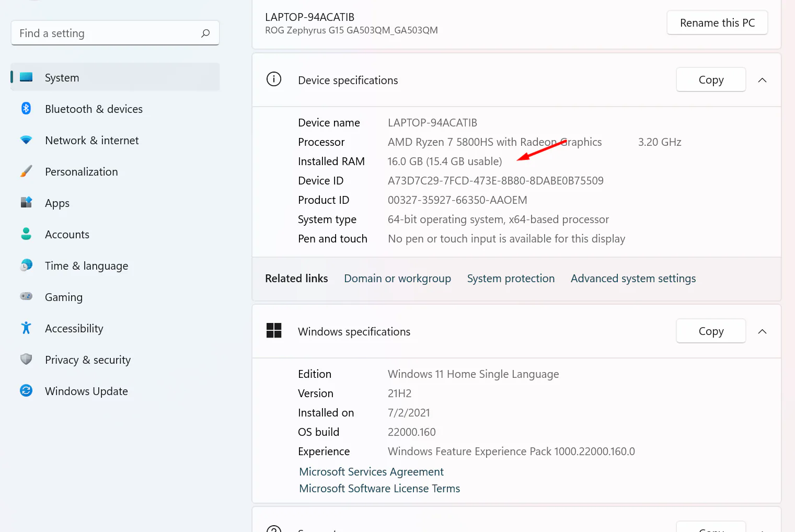Click the Bluetooth icon in sidebar
Image resolution: width=795 pixels, height=532 pixels.
pos(26,108)
